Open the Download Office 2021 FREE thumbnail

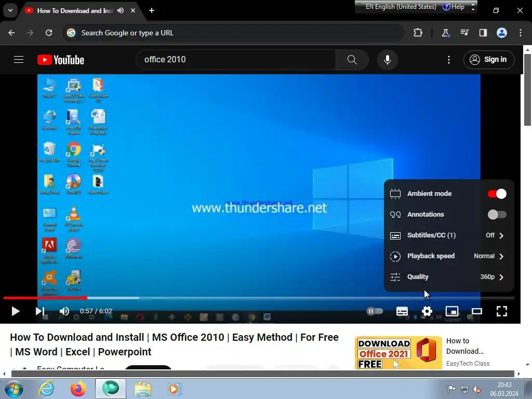pyautogui.click(x=398, y=353)
